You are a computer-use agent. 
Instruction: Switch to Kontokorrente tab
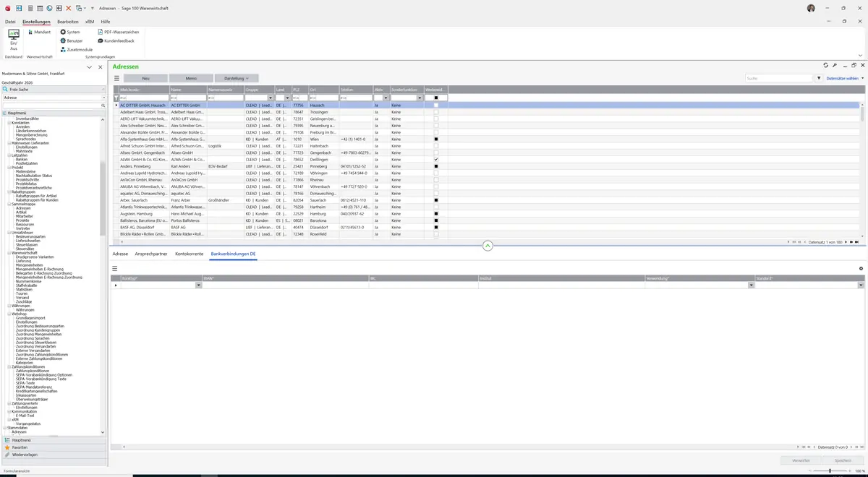coord(190,254)
